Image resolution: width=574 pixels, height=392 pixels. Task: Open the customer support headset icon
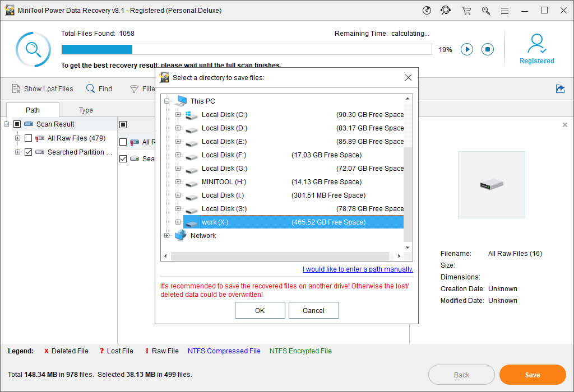coord(446,11)
